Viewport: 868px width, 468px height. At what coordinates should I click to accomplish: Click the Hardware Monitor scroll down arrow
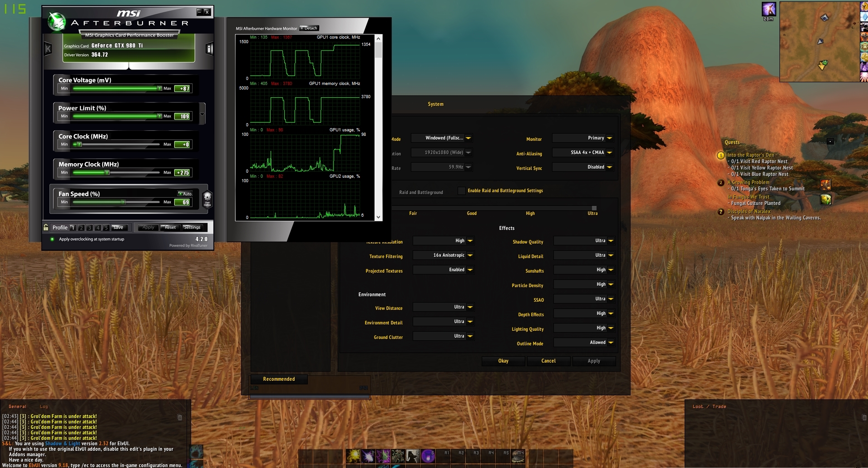tap(378, 217)
